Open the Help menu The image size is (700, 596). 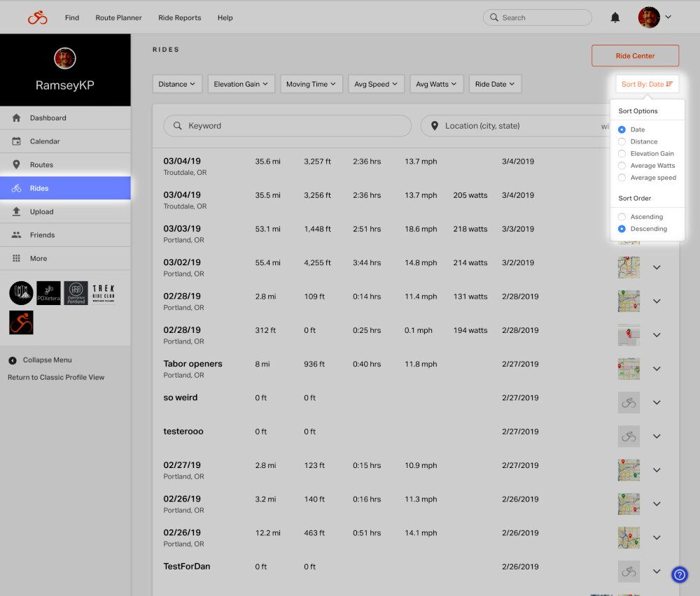pyautogui.click(x=225, y=17)
